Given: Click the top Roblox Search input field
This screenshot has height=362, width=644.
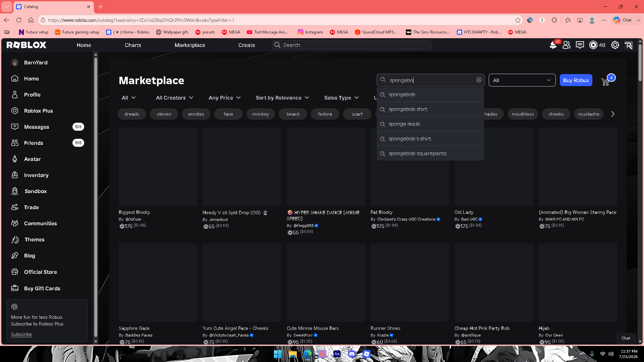Looking at the screenshot, I should (352, 45).
